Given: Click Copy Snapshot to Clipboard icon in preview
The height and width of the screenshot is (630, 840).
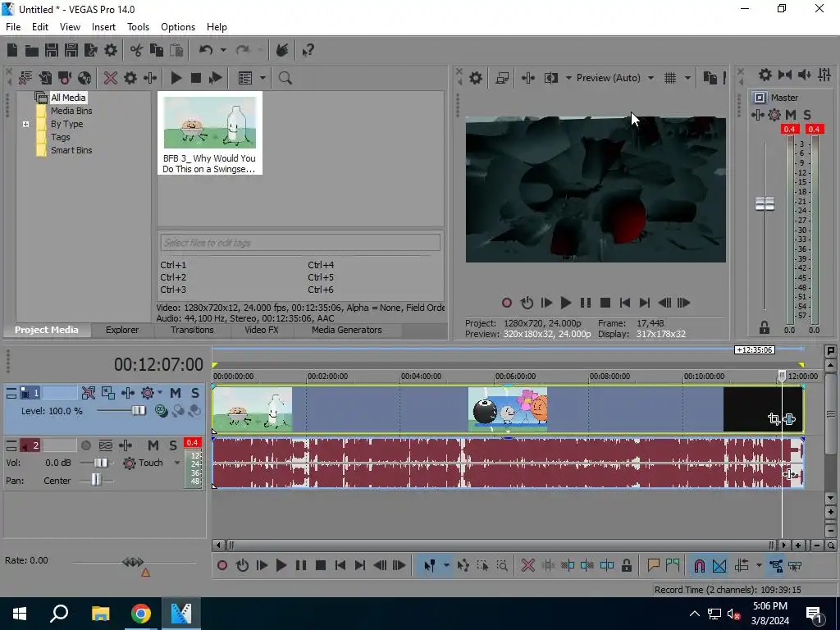Looking at the screenshot, I should 710,78.
